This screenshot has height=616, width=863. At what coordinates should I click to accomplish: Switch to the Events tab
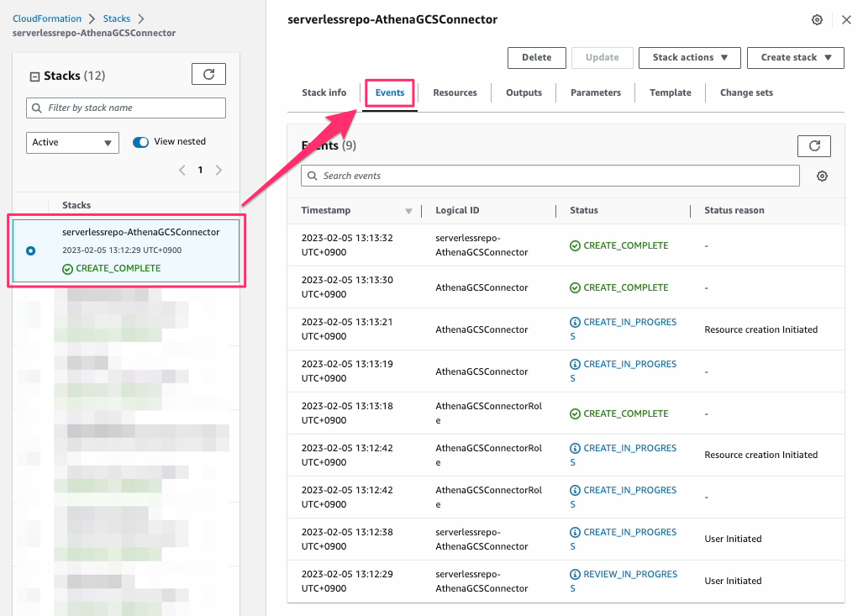390,92
